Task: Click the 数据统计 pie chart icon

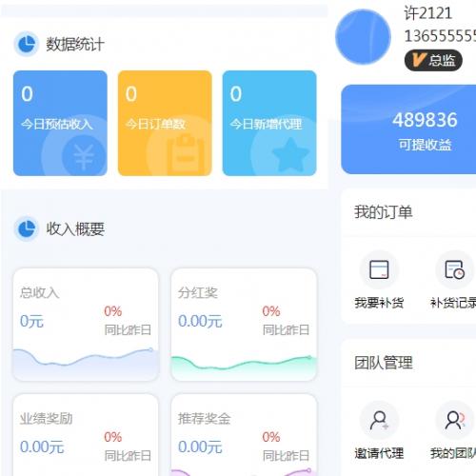Action: pos(27,44)
